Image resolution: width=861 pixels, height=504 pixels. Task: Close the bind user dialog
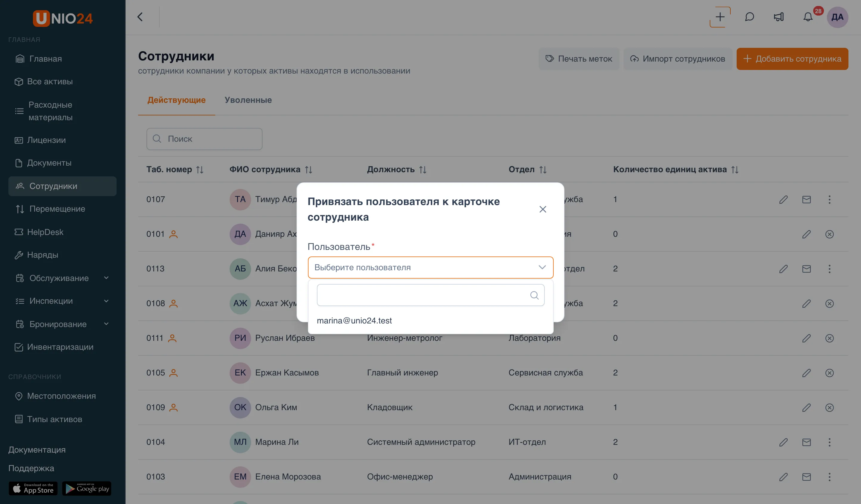coord(543,209)
